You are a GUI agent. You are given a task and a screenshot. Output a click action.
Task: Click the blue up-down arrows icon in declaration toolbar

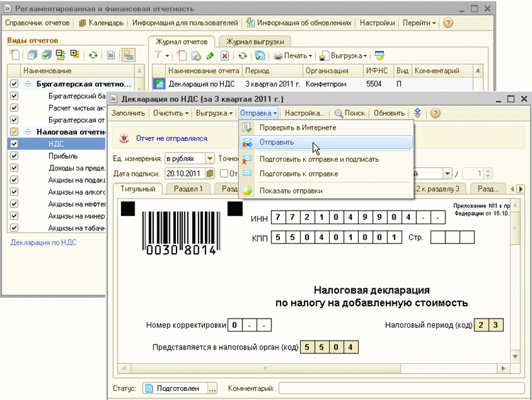[x=418, y=113]
